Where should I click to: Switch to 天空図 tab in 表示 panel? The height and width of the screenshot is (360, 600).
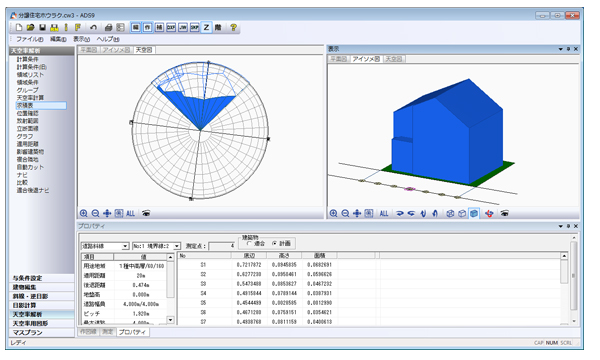tap(394, 59)
